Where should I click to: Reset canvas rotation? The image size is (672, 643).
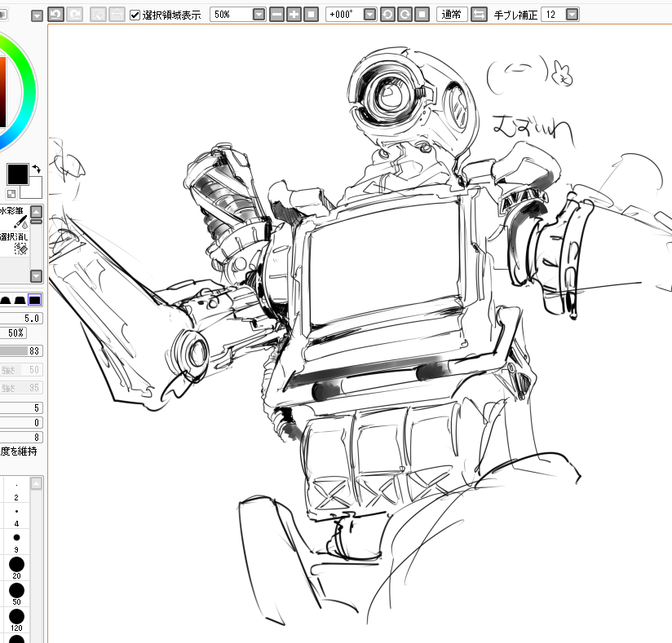click(422, 15)
